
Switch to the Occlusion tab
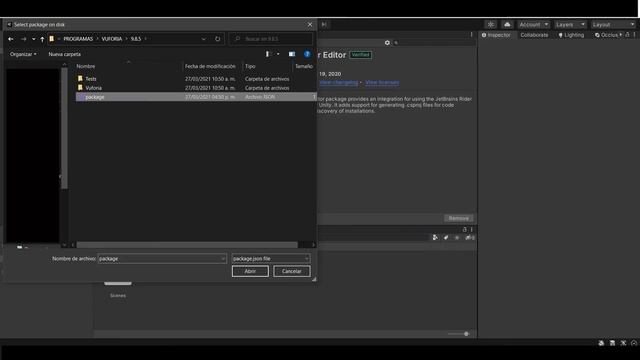tap(607, 35)
